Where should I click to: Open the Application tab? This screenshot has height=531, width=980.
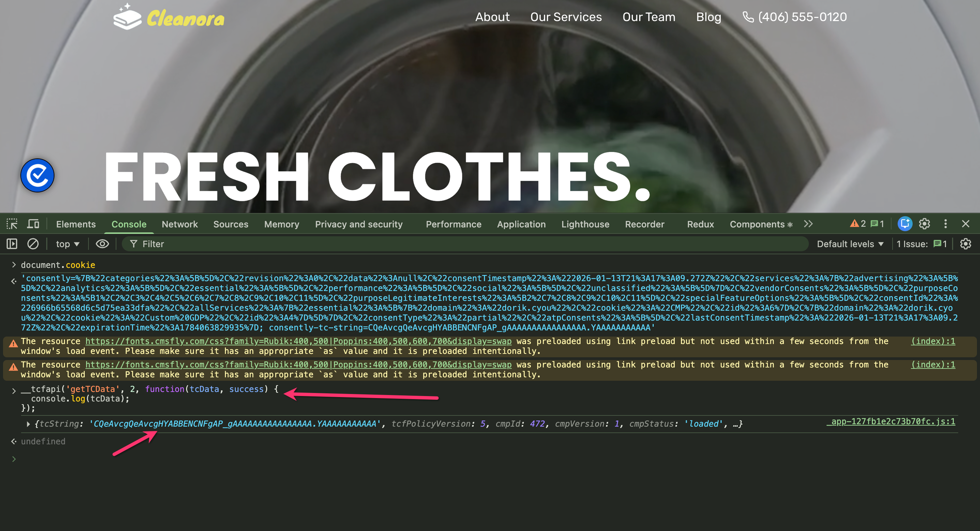click(x=521, y=224)
